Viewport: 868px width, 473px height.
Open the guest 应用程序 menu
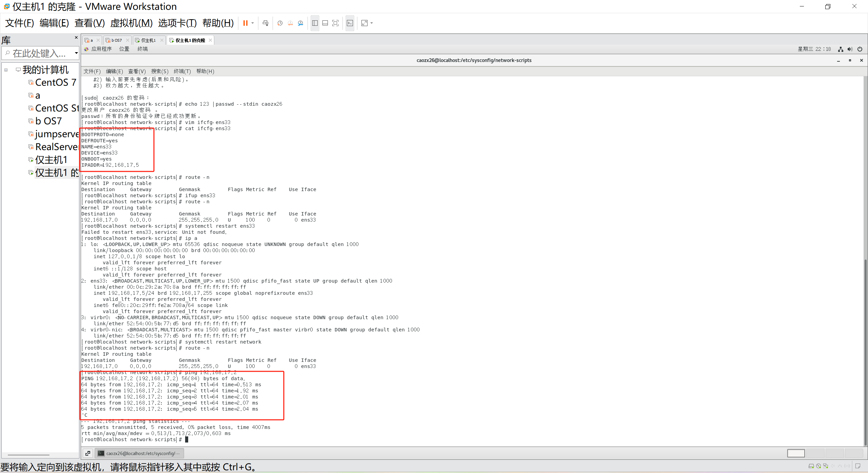click(101, 49)
